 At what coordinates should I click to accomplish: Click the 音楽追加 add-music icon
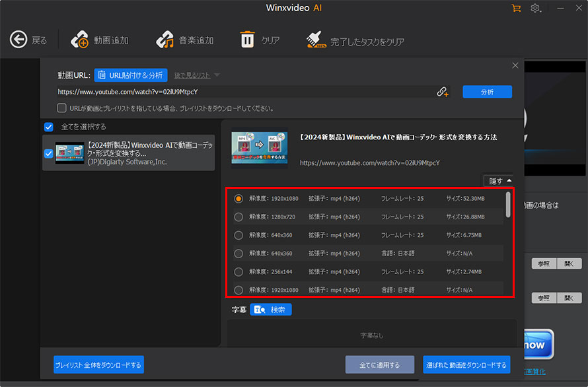pyautogui.click(x=165, y=40)
